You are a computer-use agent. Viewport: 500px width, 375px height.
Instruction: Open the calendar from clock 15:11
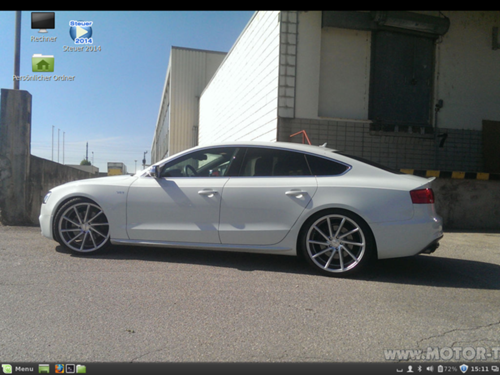point(480,369)
